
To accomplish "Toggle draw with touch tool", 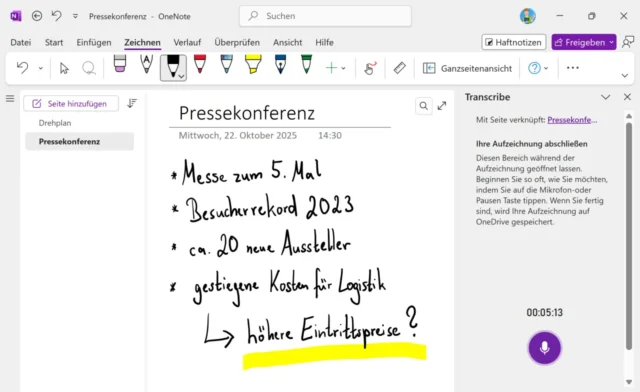I will [x=370, y=68].
